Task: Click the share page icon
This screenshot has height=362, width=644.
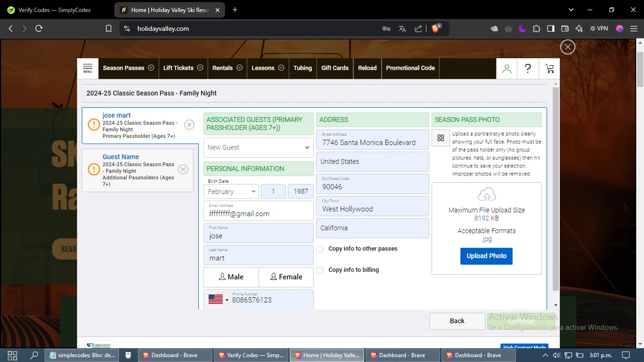Action: pyautogui.click(x=418, y=28)
